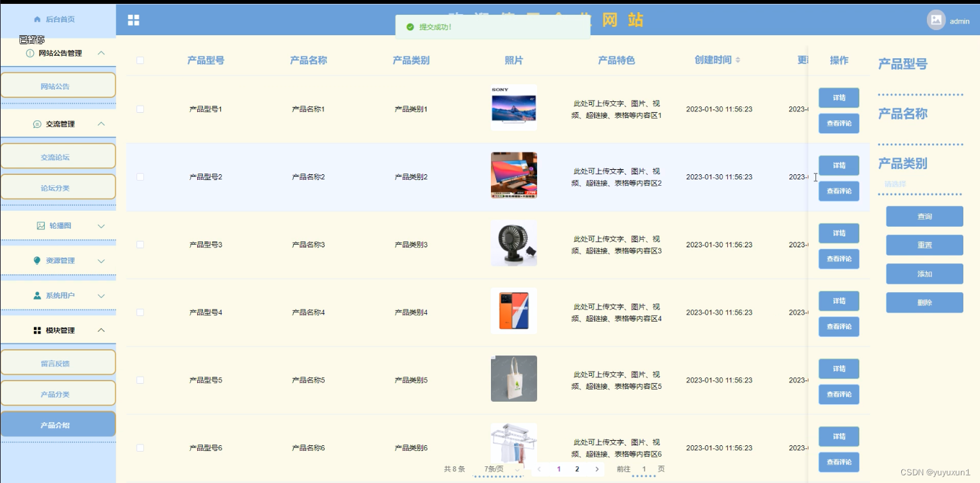Viewport: 980px width, 483px height.
Task: Focus the 前往 page number input
Action: tap(644, 470)
